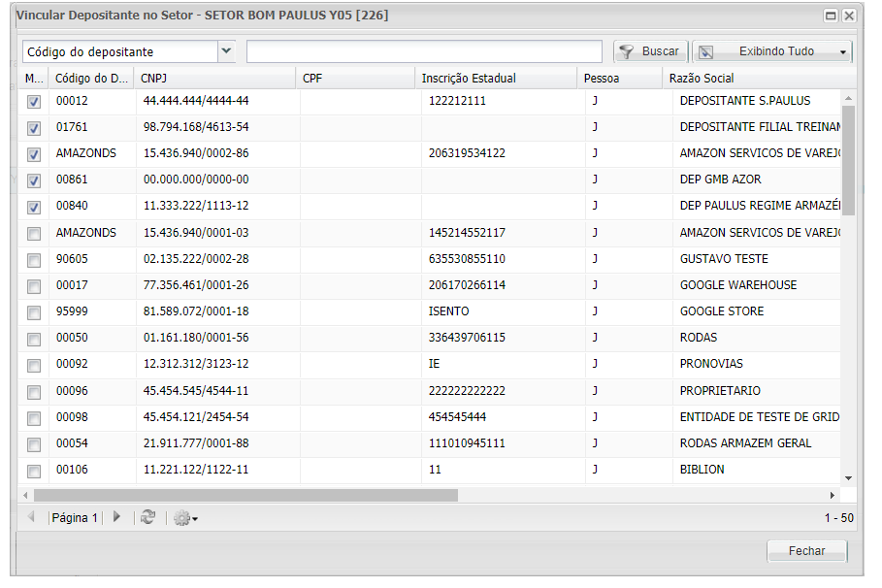This screenshot has width=882, height=588.
Task: Check the PROPRIETARIO row checkbox
Action: point(34,392)
